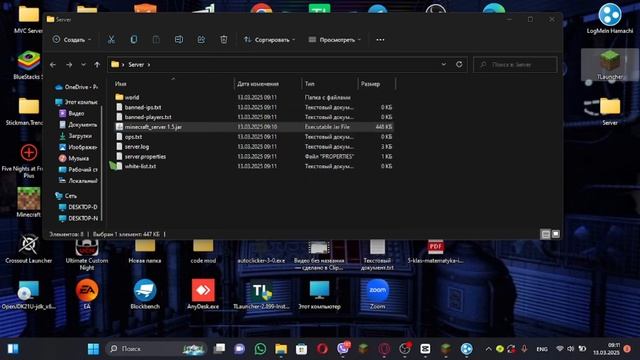Go back with the left arrow
Viewport: 640px width, 360px height.
(53, 64)
